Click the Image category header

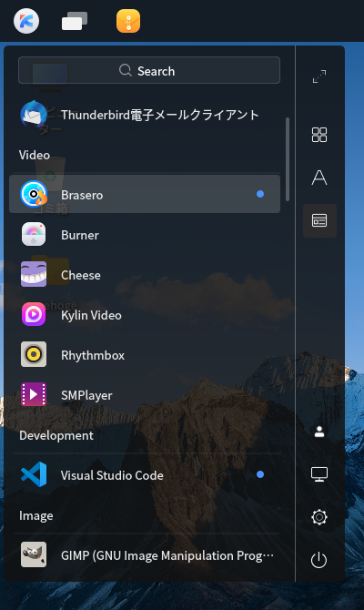coord(36,516)
